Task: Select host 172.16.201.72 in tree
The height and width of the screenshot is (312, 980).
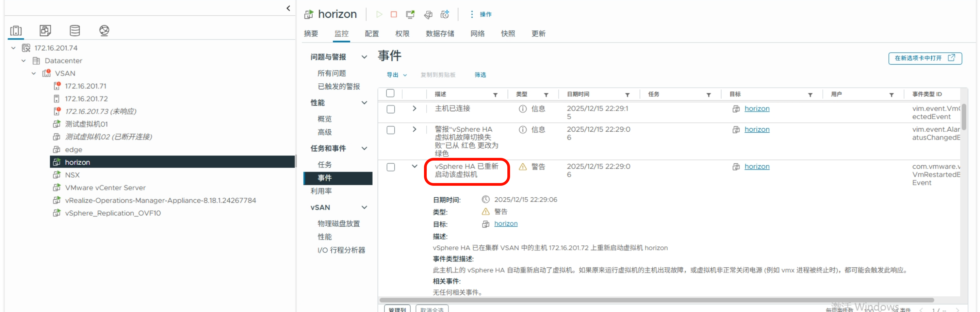Action: tap(86, 99)
